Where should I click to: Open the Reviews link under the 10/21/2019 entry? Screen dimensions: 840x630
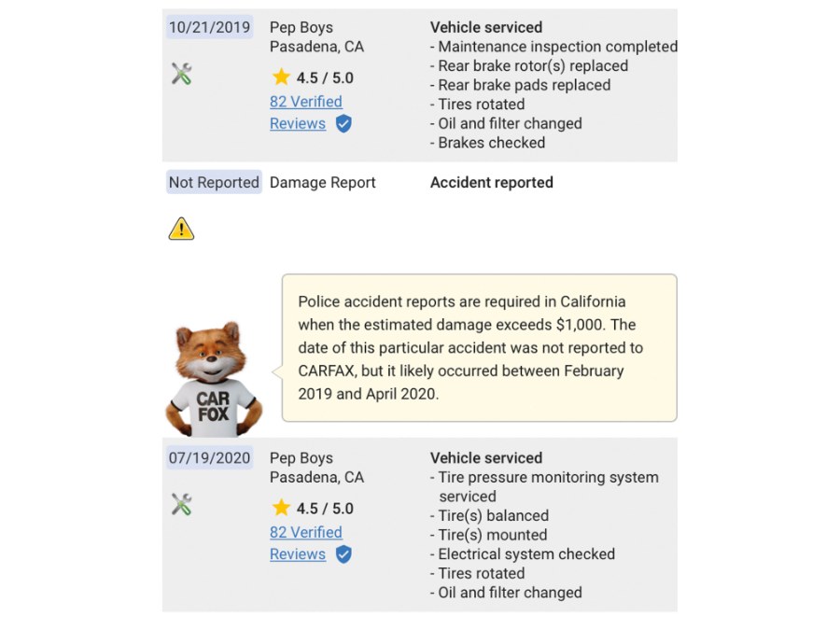[298, 124]
